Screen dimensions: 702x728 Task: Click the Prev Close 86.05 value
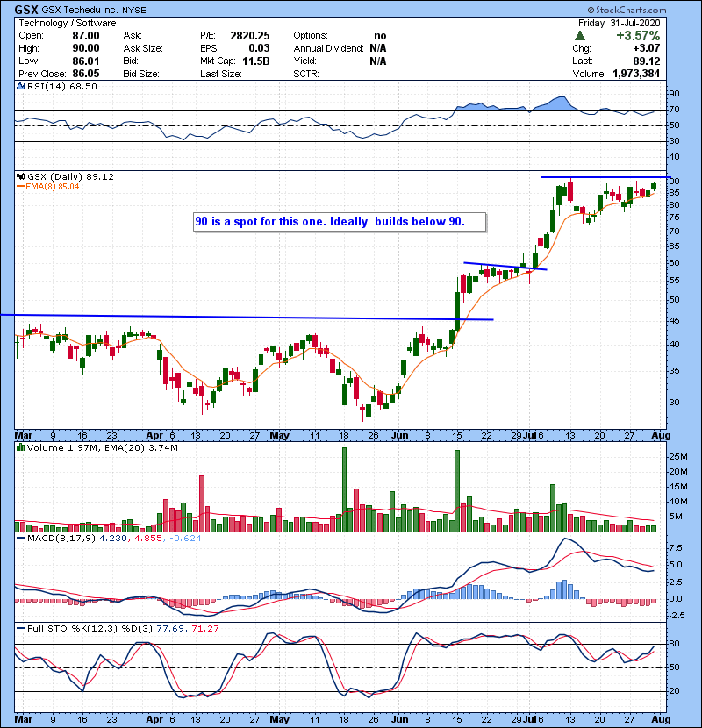pyautogui.click(x=86, y=74)
